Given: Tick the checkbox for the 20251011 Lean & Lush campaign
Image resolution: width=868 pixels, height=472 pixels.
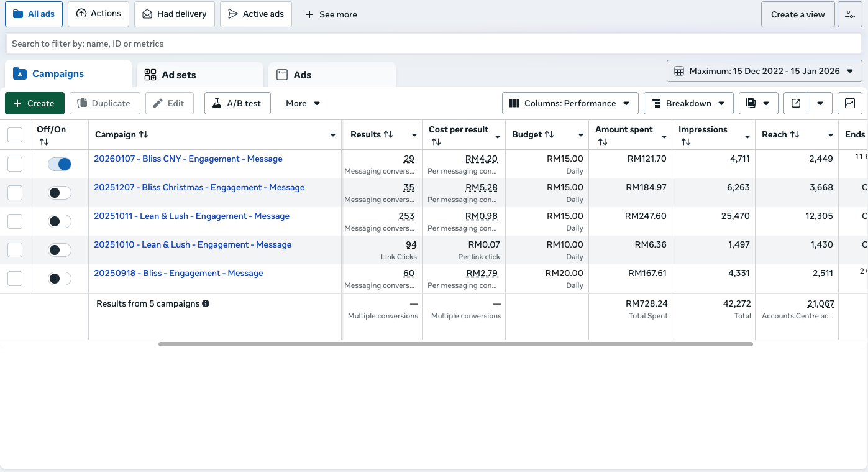Looking at the screenshot, I should [15, 221].
